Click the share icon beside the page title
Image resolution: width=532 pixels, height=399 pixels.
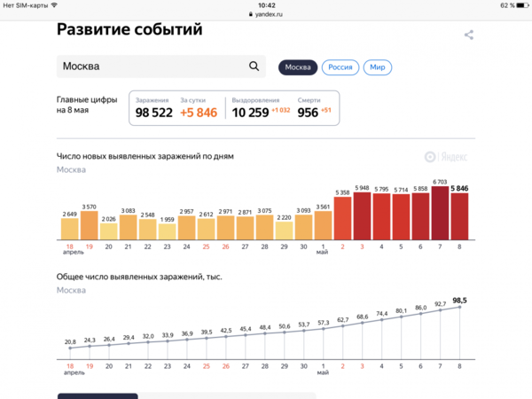(x=469, y=35)
